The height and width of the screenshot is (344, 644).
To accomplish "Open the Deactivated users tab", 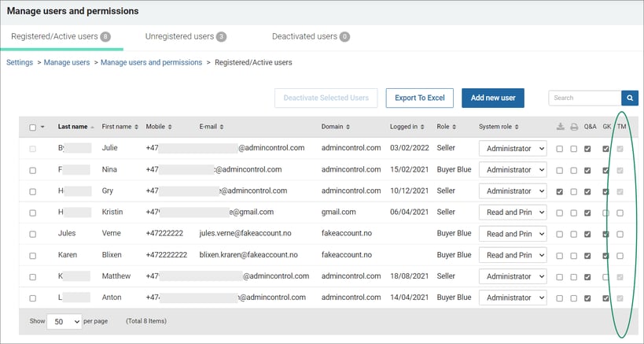I will [311, 36].
